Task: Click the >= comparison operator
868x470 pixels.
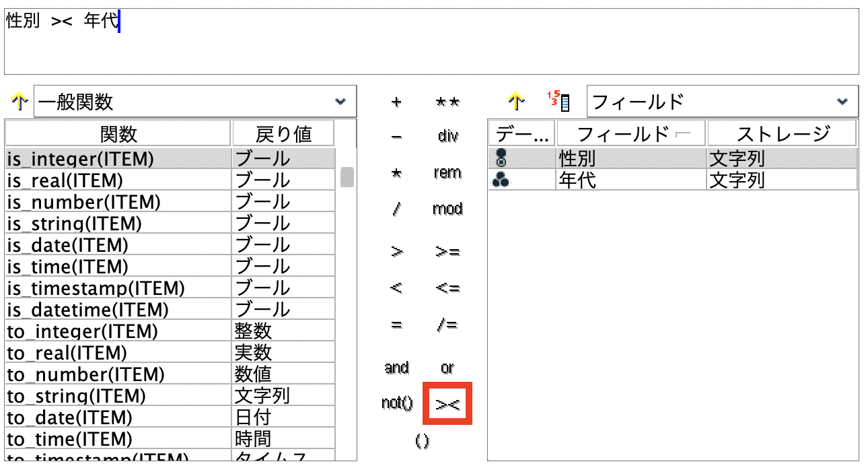Action: [447, 250]
